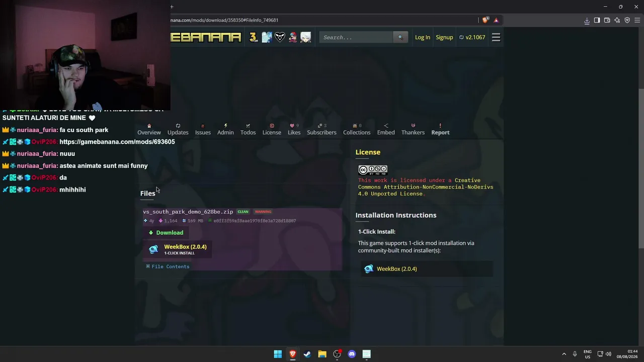Show hidden system tray icons
This screenshot has width=644, height=362.
(564, 354)
